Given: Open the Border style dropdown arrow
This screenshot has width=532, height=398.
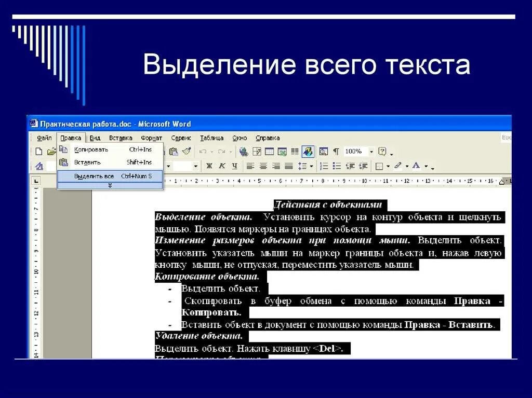Looking at the screenshot, I should (x=388, y=167).
